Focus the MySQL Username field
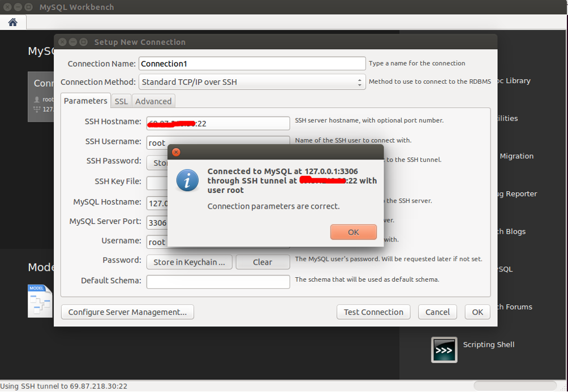 tap(157, 242)
